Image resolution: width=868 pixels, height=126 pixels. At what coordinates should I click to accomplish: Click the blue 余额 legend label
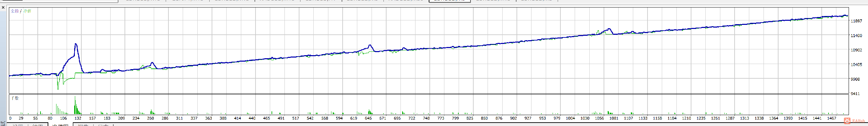click(15, 11)
